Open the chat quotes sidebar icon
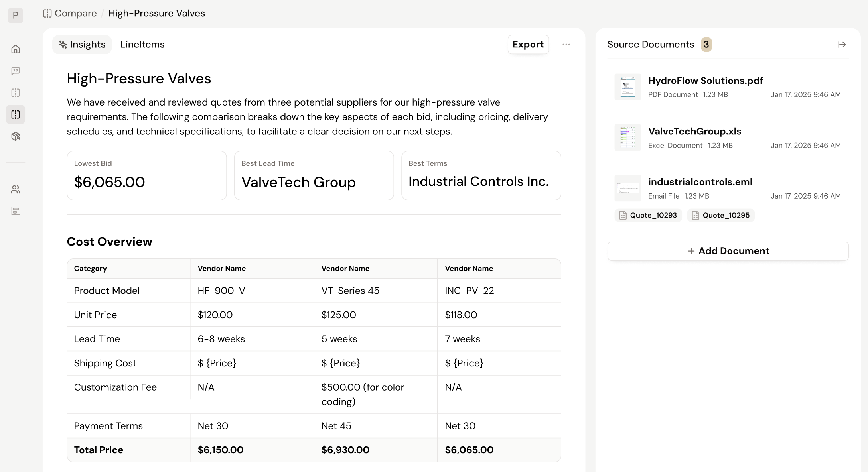This screenshot has height=472, width=868. pyautogui.click(x=16, y=71)
